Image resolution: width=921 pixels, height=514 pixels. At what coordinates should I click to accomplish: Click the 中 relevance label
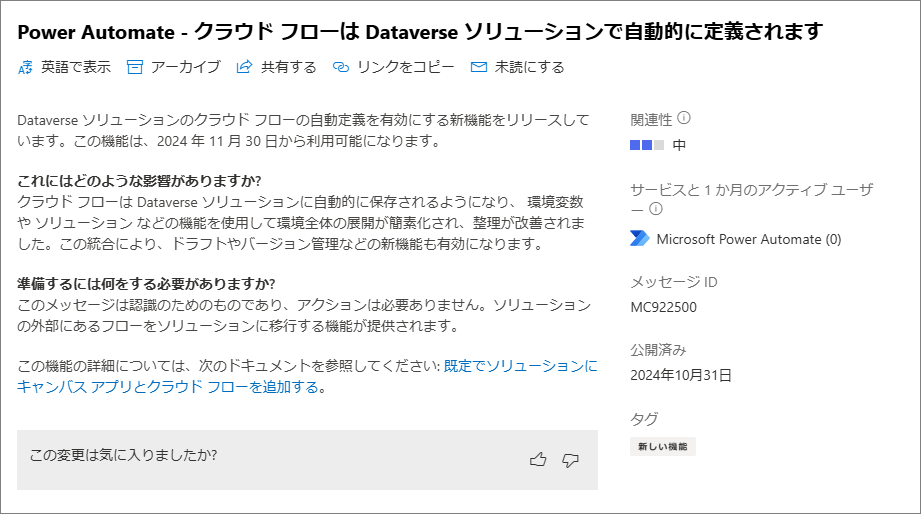679,145
